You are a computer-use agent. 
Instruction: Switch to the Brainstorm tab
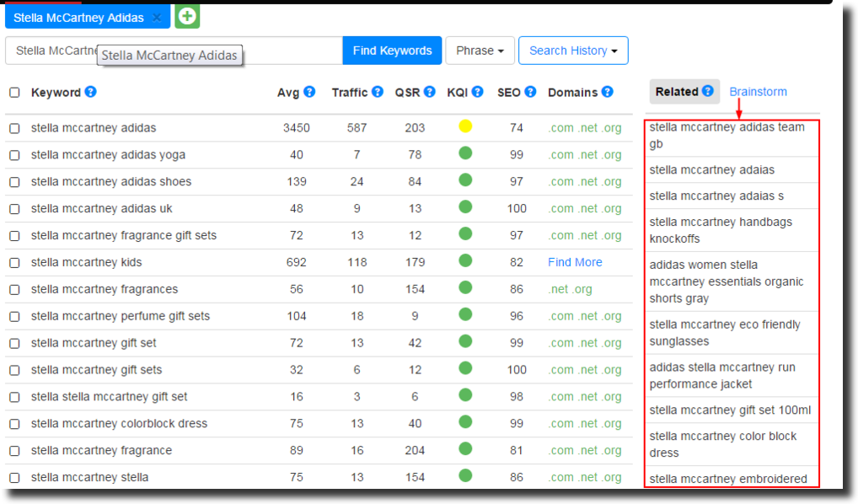pyautogui.click(x=757, y=90)
